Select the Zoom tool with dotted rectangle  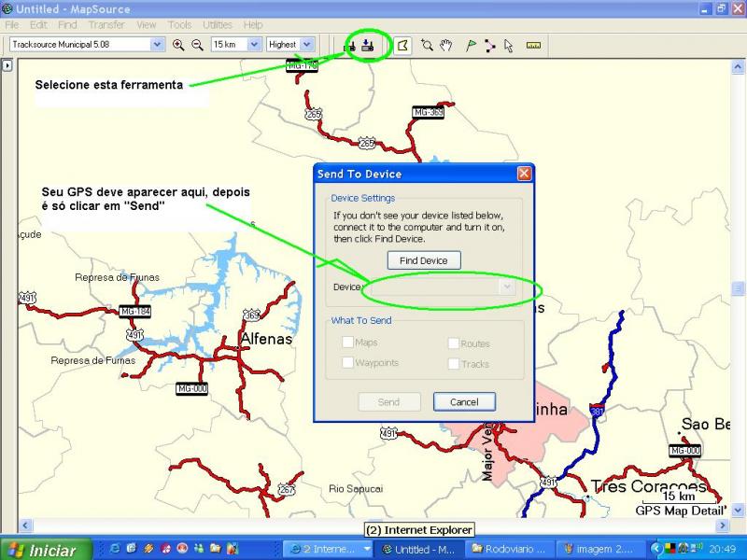[427, 45]
